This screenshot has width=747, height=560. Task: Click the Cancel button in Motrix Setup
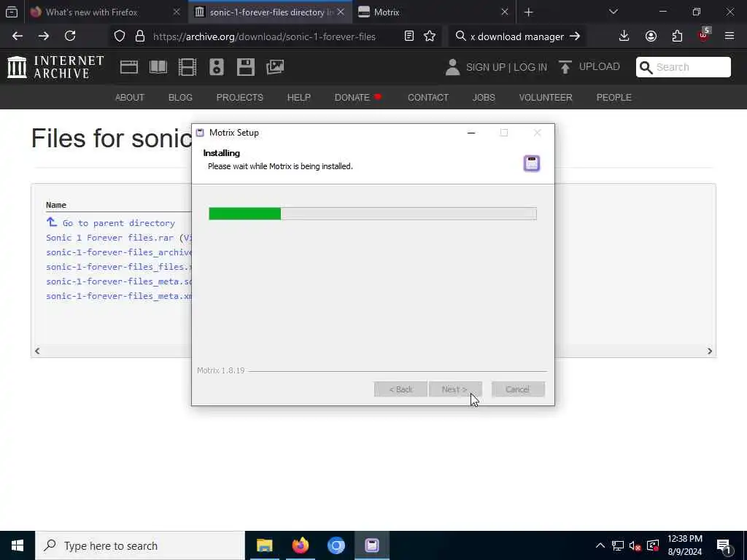tap(518, 389)
